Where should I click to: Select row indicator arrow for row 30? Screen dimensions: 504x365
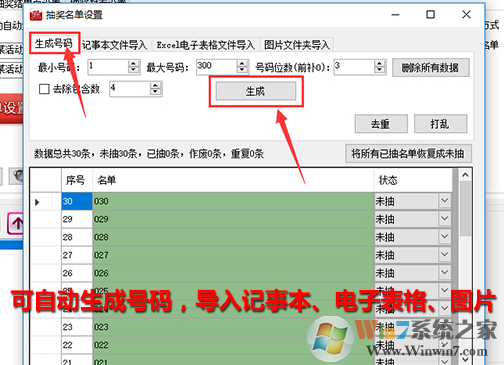37,202
